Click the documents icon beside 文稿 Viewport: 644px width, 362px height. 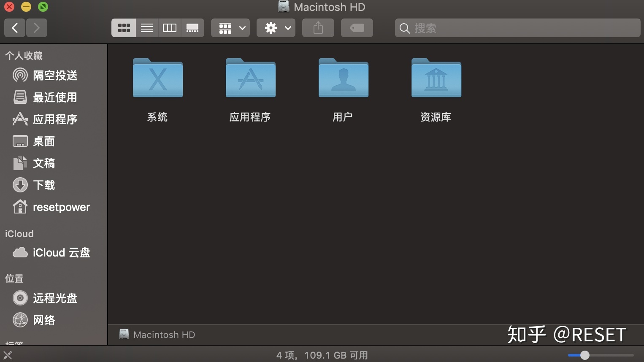click(20, 163)
